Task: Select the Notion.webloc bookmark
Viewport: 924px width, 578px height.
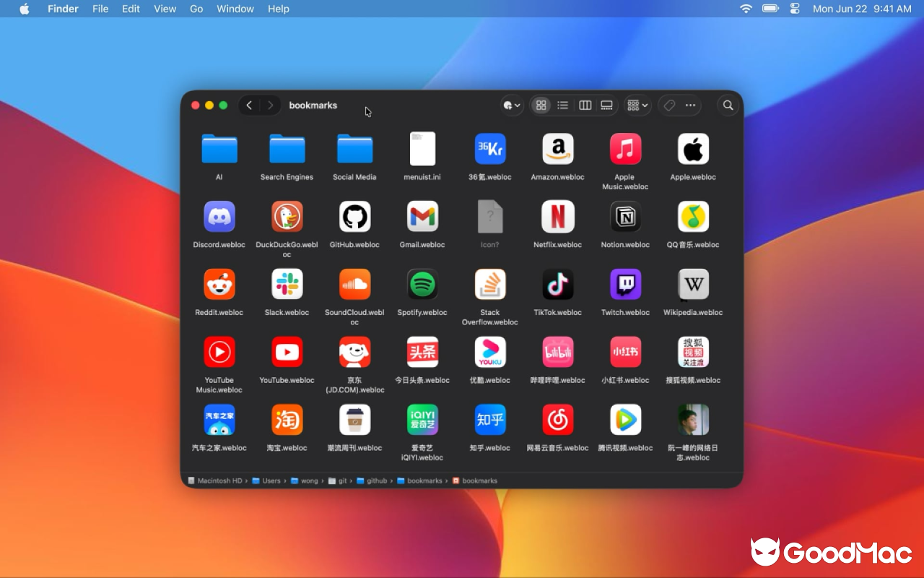Action: pyautogui.click(x=625, y=217)
